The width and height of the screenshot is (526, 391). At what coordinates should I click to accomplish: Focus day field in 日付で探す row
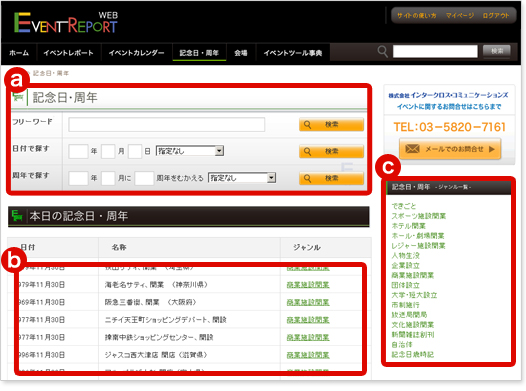pyautogui.click(x=135, y=151)
